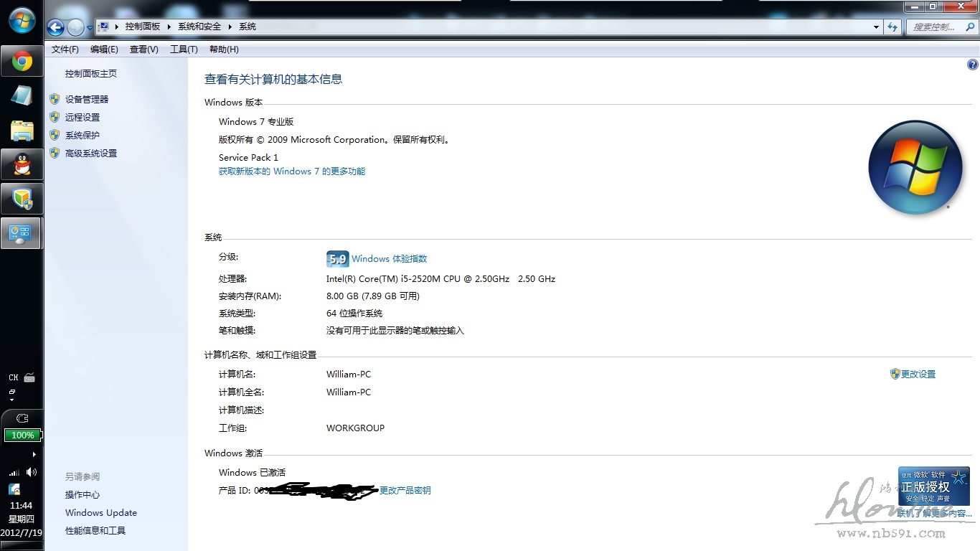Click the network signal bars tray icon
This screenshot has height=551, width=980.
click(x=14, y=472)
